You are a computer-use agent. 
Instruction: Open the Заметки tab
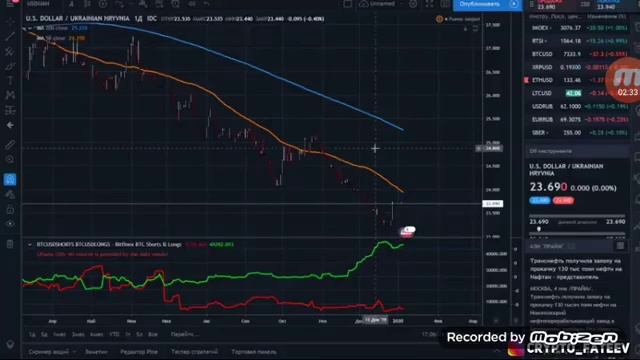(x=96, y=351)
